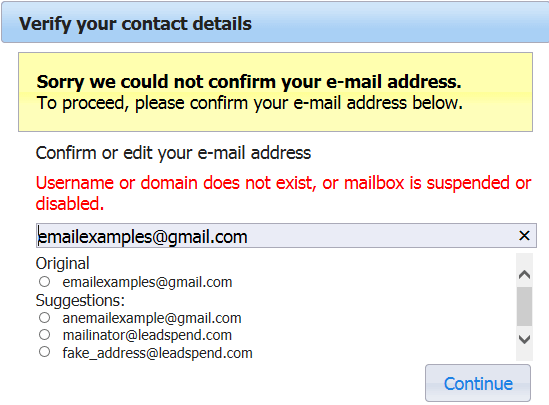Pick the mailinator@leadspend.com radio button
549x405 pixels.
[44, 335]
